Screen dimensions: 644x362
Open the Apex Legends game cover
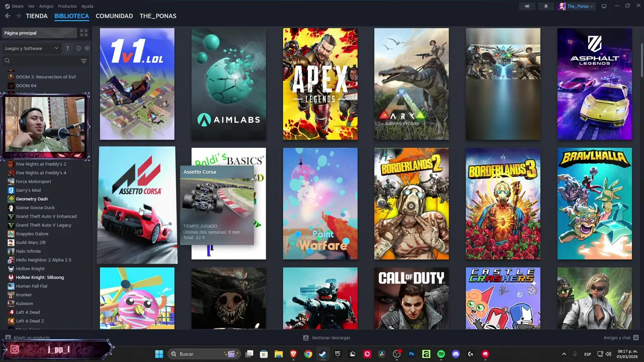(320, 84)
